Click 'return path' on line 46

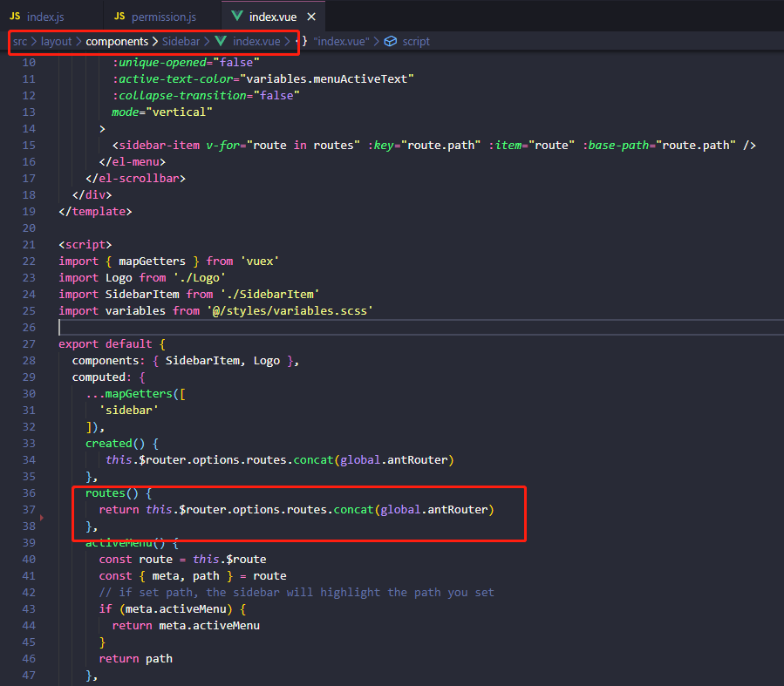click(135, 658)
